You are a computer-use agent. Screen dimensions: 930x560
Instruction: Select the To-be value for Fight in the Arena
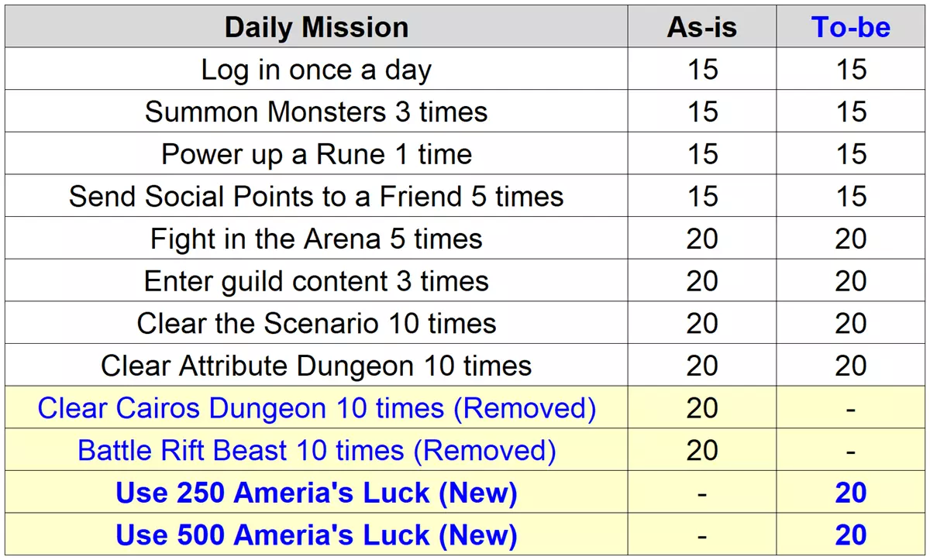click(x=851, y=239)
